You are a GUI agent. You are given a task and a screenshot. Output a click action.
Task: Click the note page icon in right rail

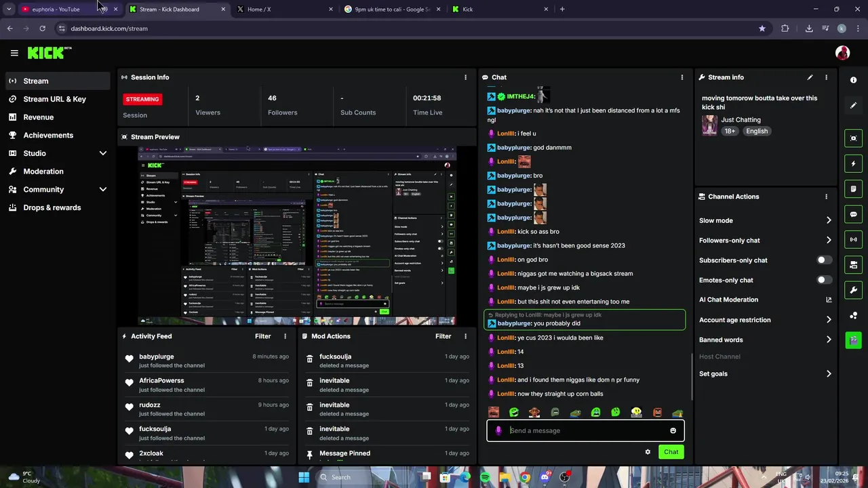(x=853, y=189)
